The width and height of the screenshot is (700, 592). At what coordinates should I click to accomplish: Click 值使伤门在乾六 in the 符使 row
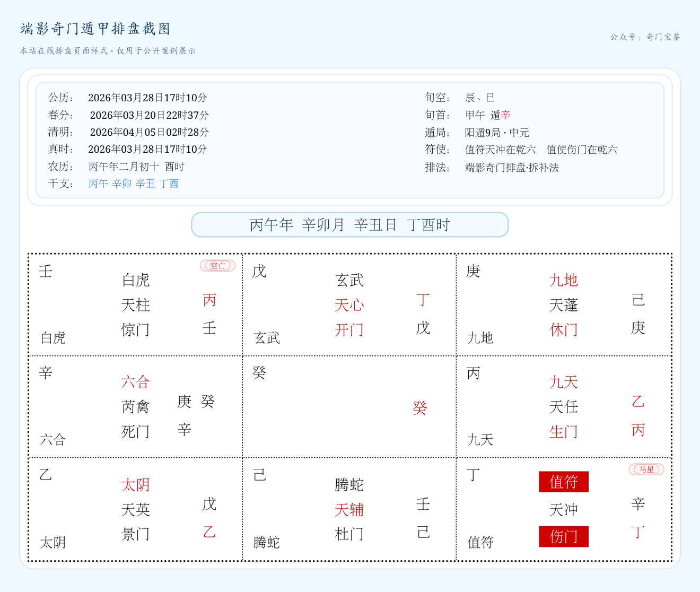tap(582, 150)
